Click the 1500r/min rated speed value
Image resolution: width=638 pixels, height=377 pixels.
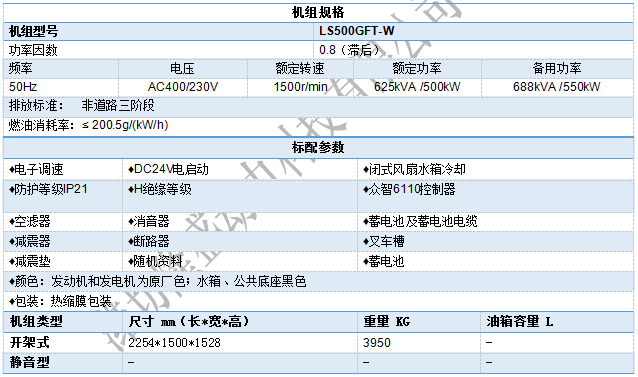(x=300, y=87)
